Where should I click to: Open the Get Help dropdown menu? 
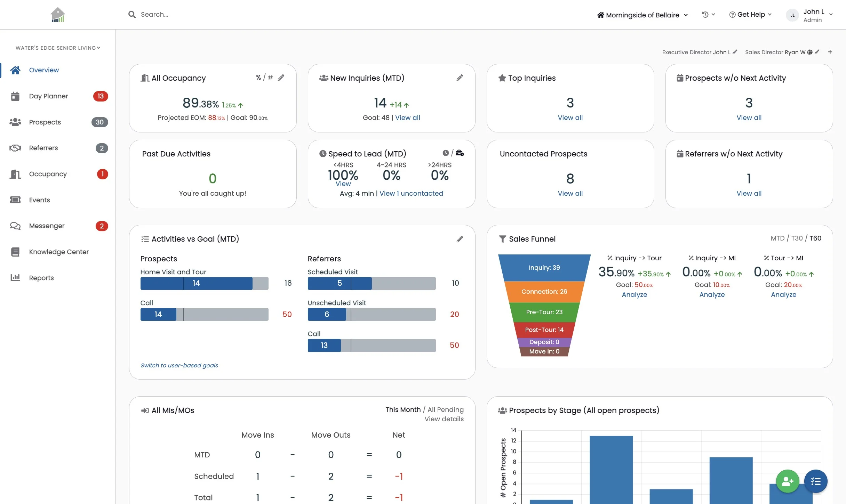750,15
